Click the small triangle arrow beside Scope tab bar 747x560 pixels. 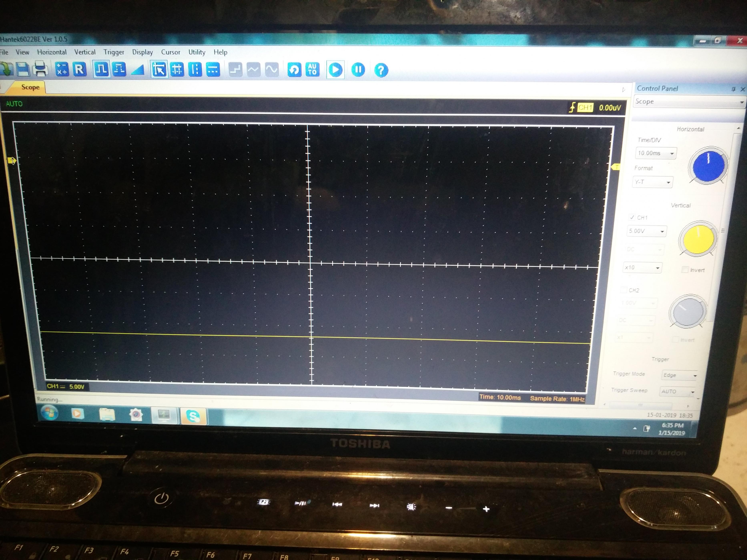[624, 90]
